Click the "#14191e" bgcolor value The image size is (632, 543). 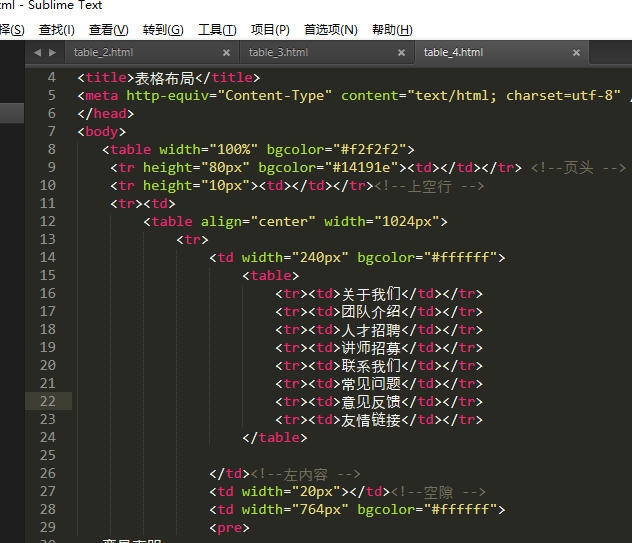coord(362,167)
